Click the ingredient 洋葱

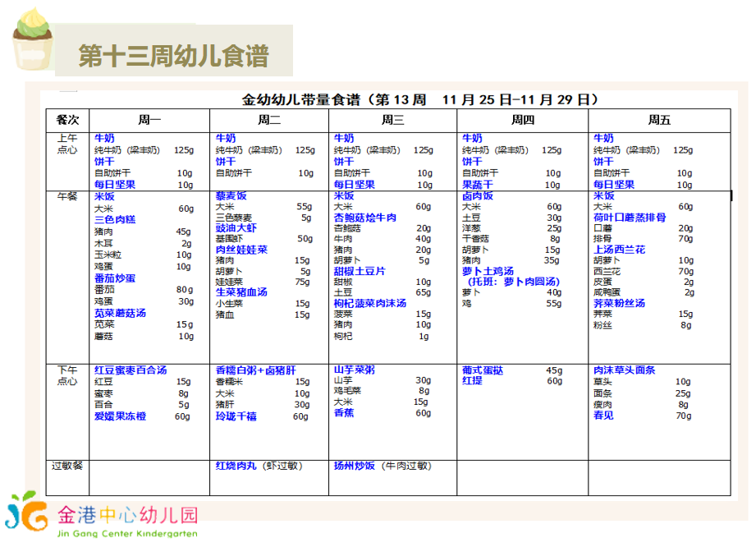[471, 228]
